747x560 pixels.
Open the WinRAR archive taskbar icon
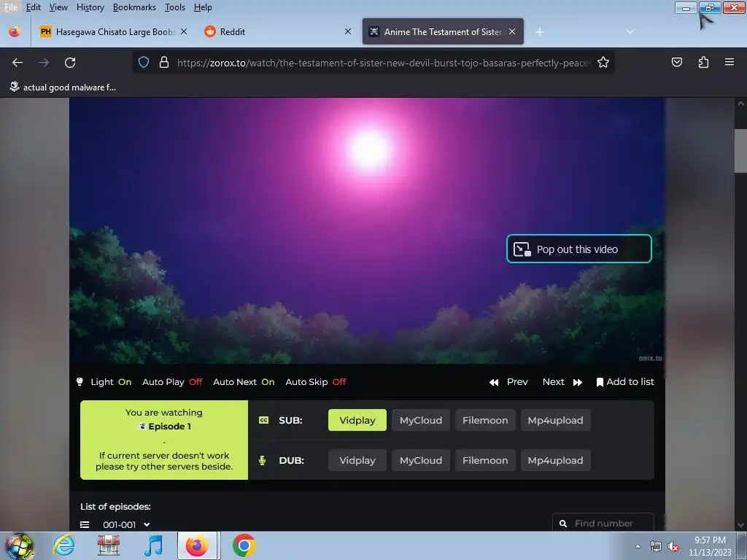click(109, 545)
